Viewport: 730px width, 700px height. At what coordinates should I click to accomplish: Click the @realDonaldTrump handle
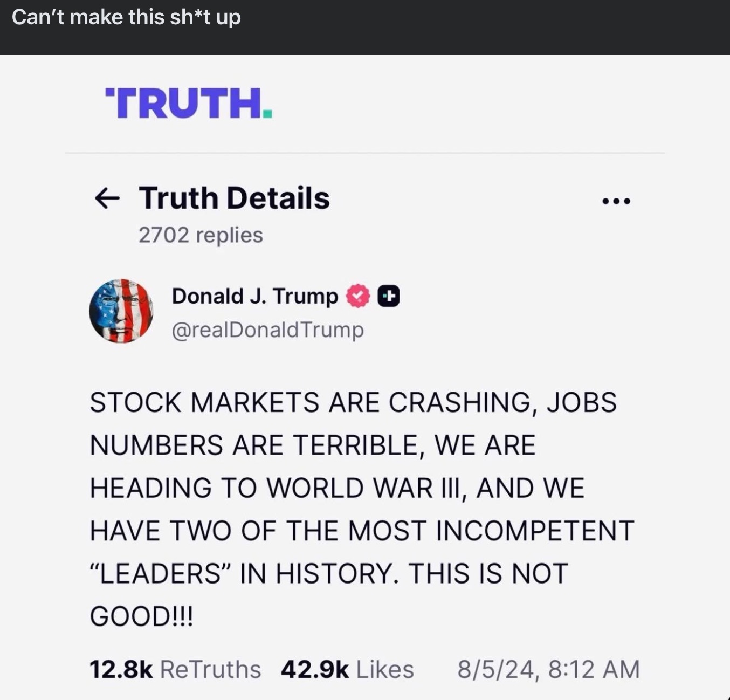(x=267, y=330)
